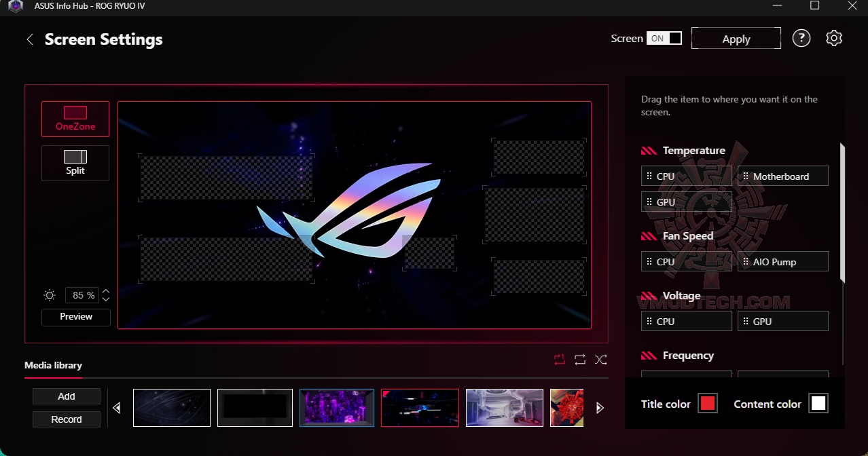Select the GPU item under Temperature
This screenshot has height=456, width=868.
tap(687, 202)
